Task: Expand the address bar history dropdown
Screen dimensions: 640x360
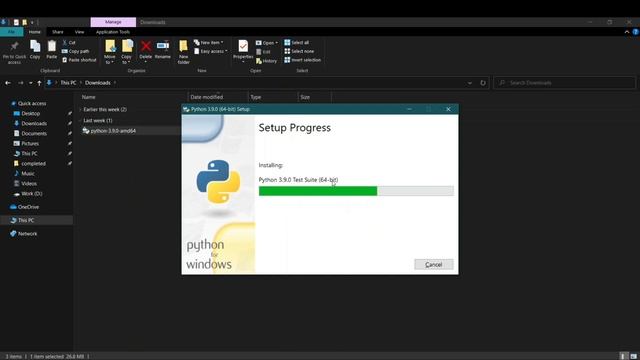Action: [x=470, y=83]
